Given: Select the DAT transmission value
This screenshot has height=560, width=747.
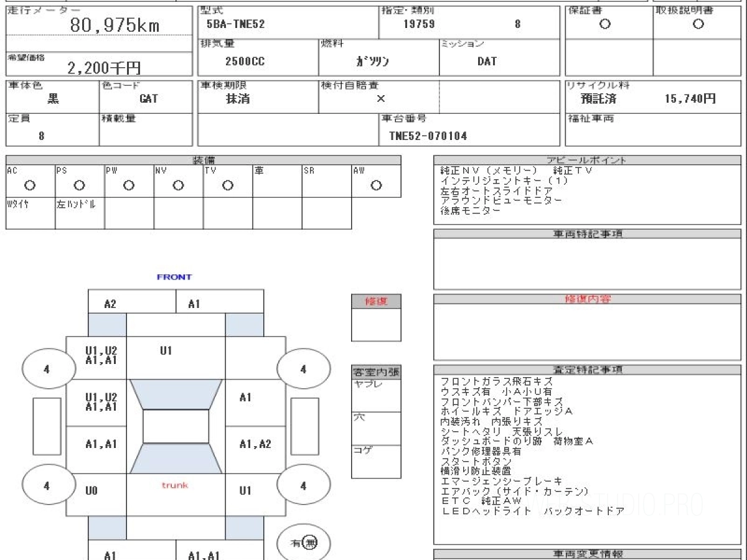Looking at the screenshot, I should click(487, 62).
